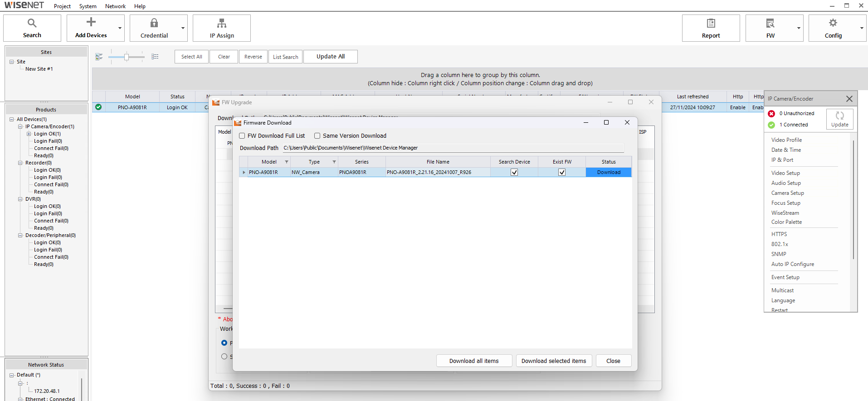Click the Reverse button
Viewport: 868px width, 401px height.
(x=253, y=57)
